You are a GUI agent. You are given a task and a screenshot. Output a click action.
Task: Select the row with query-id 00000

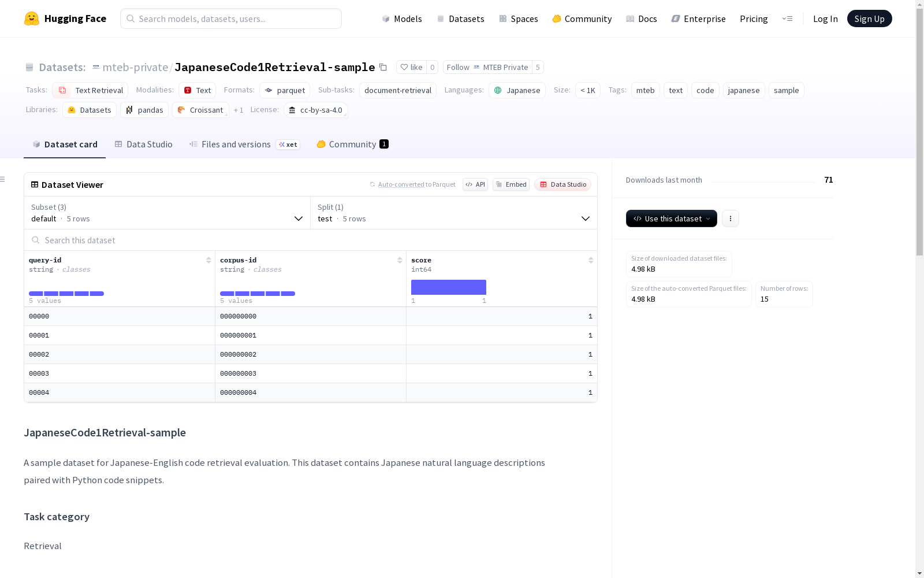tap(311, 316)
